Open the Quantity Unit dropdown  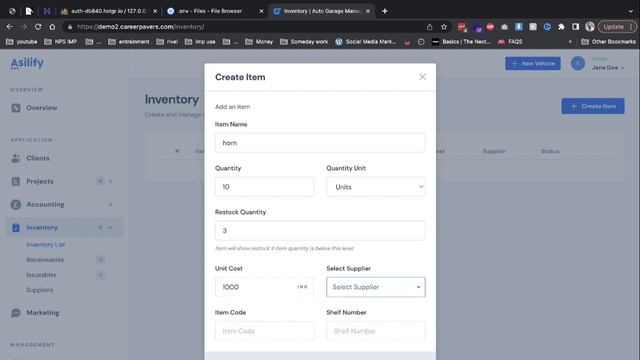click(x=376, y=187)
